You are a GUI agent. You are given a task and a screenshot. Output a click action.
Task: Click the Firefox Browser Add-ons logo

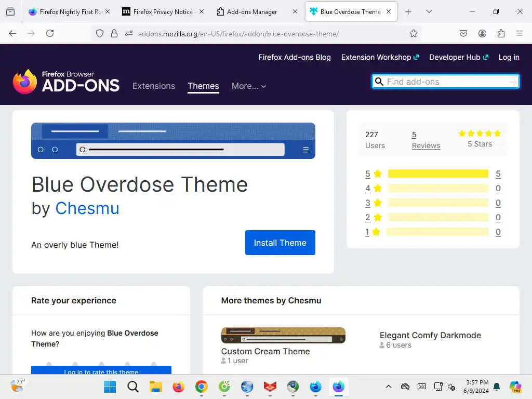coord(66,82)
